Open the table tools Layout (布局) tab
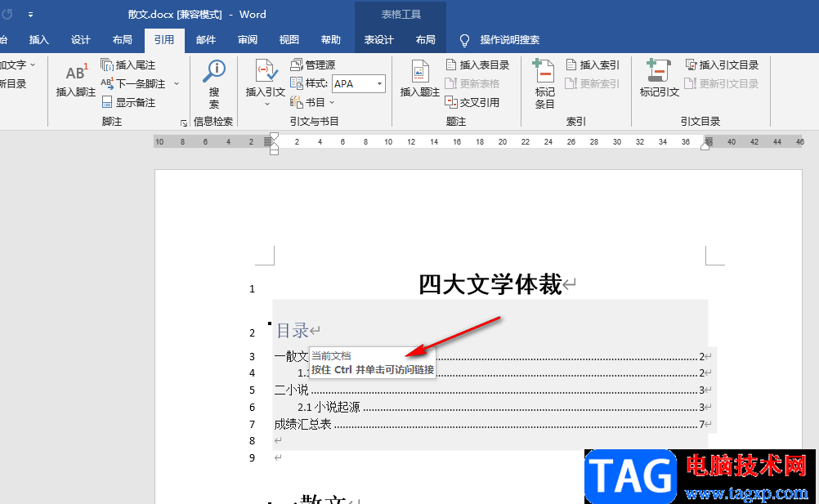This screenshot has width=819, height=504. coord(425,40)
